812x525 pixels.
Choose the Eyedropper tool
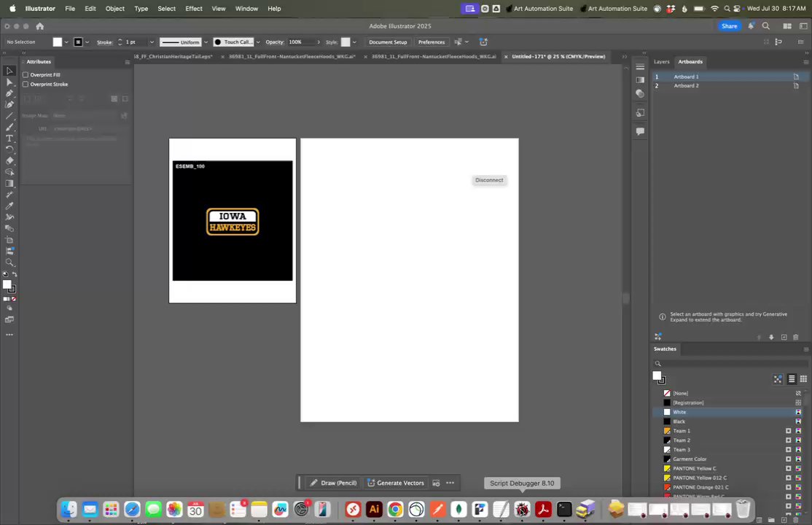(x=9, y=206)
